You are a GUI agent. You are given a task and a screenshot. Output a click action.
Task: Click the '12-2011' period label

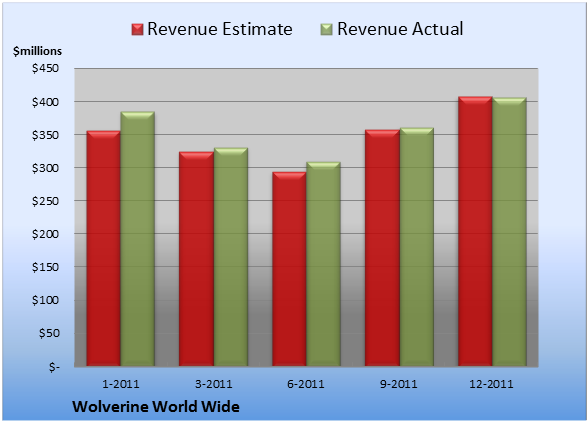(491, 384)
